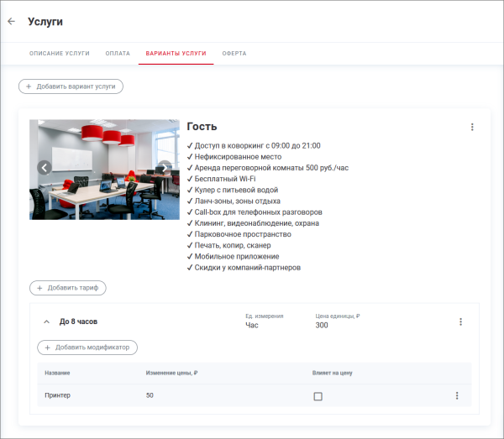The width and height of the screenshot is (504, 439).
Task: Show previous coworking photo with left arrow
Action: pyautogui.click(x=45, y=168)
